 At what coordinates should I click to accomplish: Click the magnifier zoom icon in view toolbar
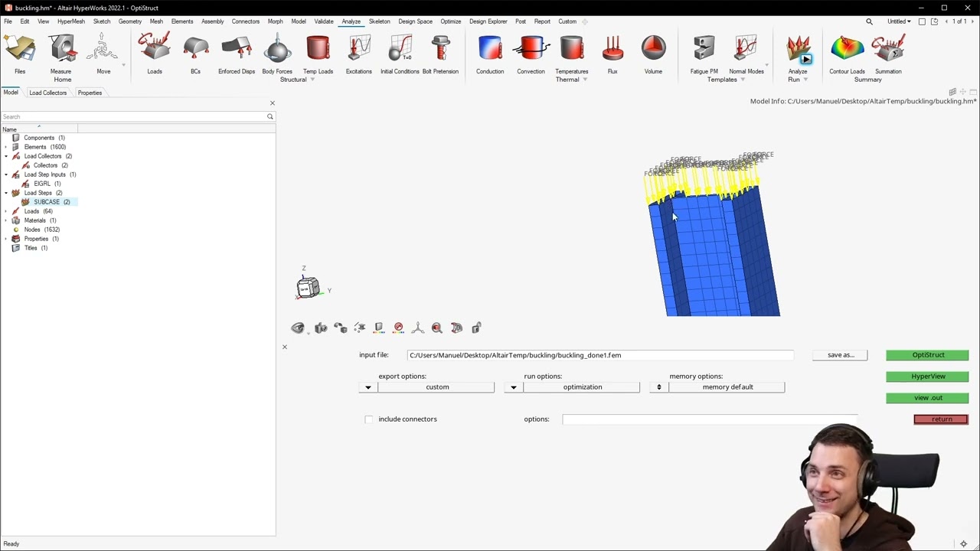437,328
